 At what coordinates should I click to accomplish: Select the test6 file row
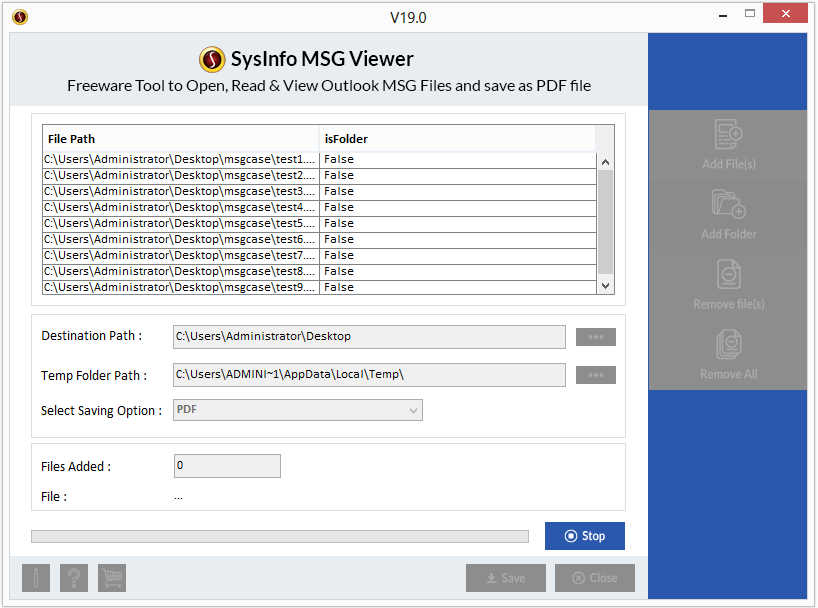(x=319, y=240)
